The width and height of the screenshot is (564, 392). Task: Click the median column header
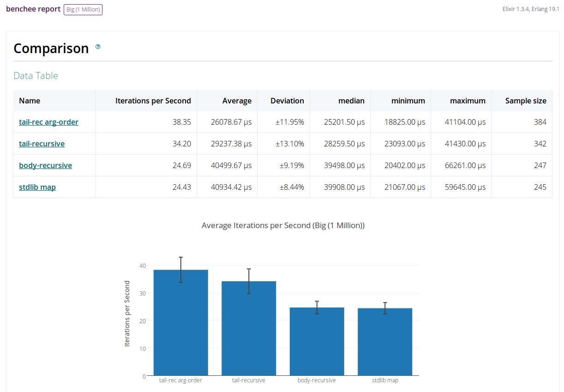[x=351, y=101]
